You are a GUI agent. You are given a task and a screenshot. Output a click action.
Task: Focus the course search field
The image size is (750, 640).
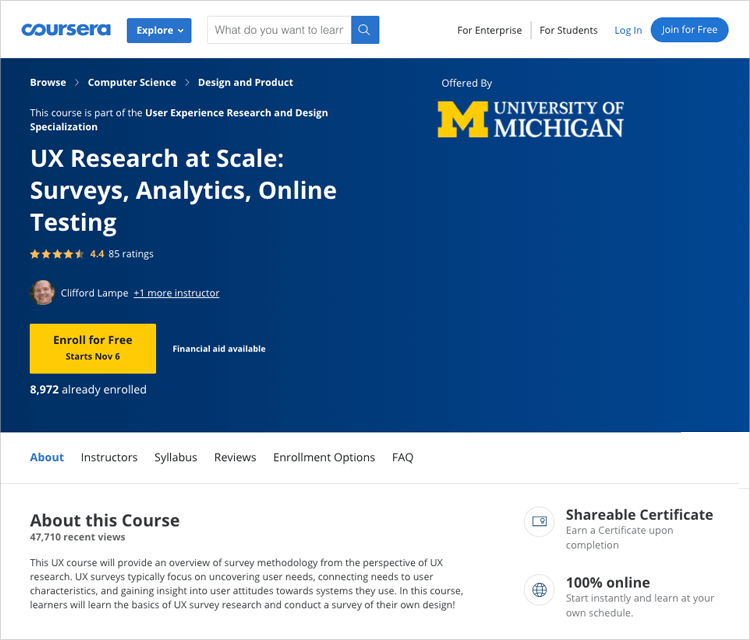click(279, 30)
